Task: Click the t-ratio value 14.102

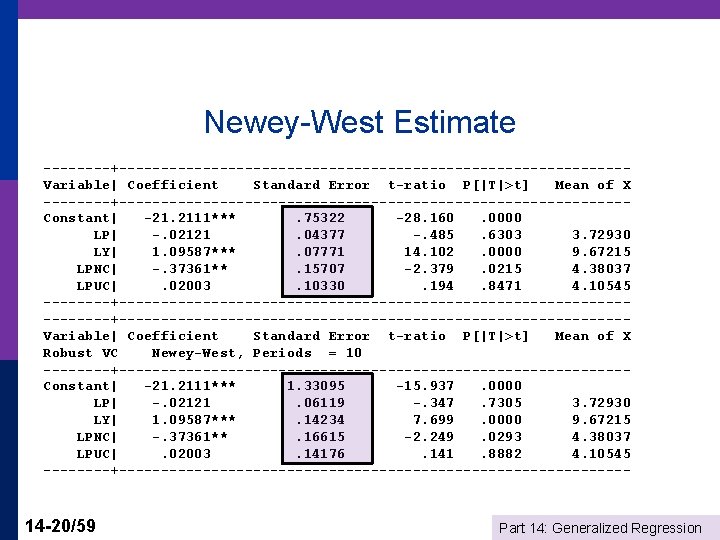Action: click(429, 252)
